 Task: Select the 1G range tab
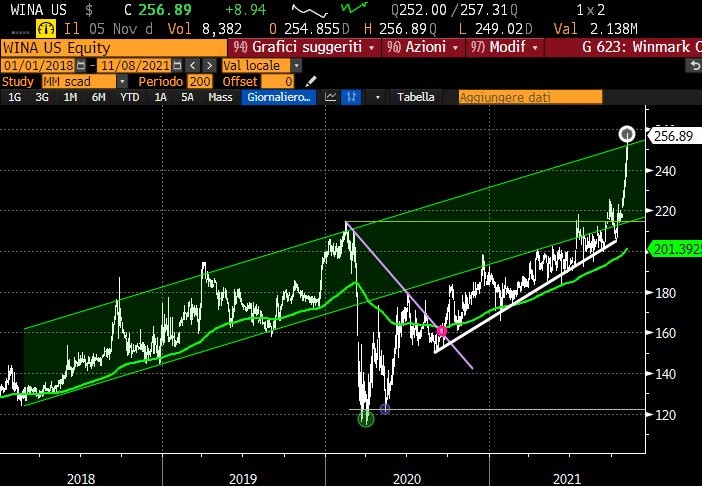pyautogui.click(x=15, y=97)
